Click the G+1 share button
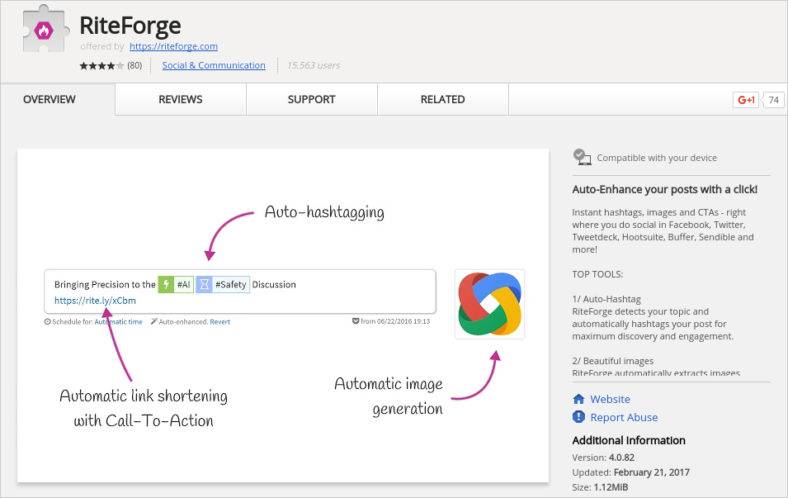This screenshot has width=788, height=498. coord(746,100)
